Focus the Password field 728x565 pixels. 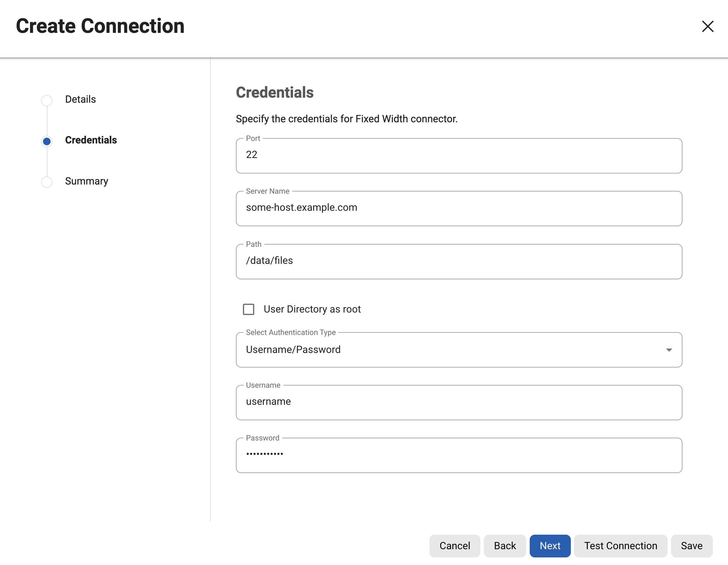(459, 455)
